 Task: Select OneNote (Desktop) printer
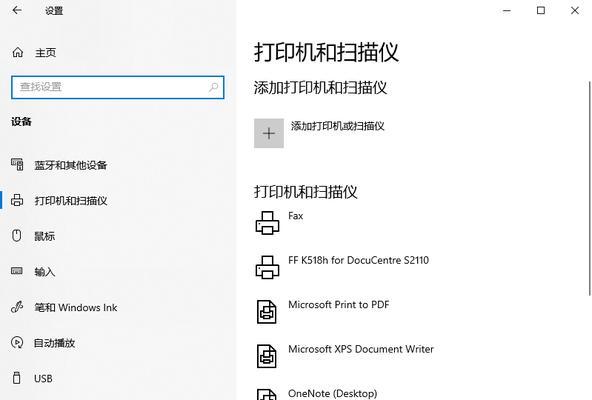click(x=332, y=394)
